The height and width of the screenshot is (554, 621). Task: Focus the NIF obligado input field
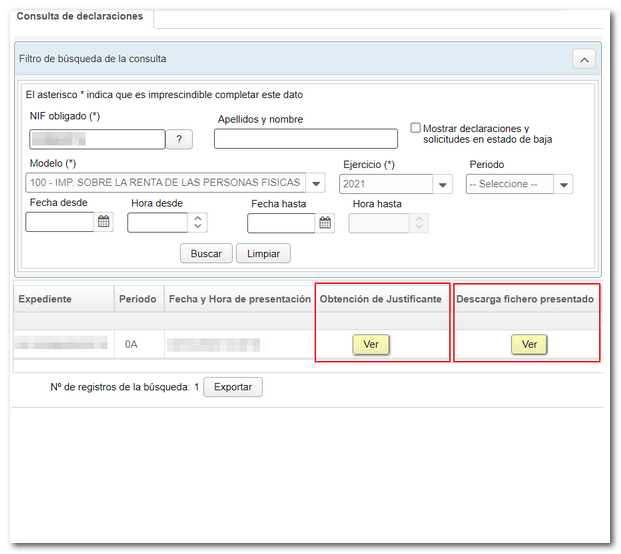click(x=95, y=140)
